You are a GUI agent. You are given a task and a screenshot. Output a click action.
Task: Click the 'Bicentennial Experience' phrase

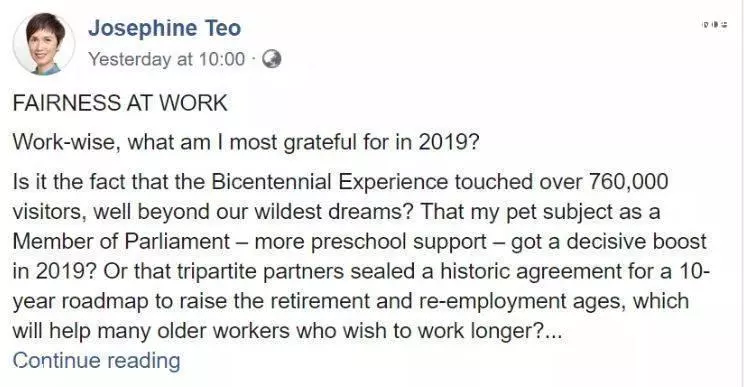(x=330, y=182)
